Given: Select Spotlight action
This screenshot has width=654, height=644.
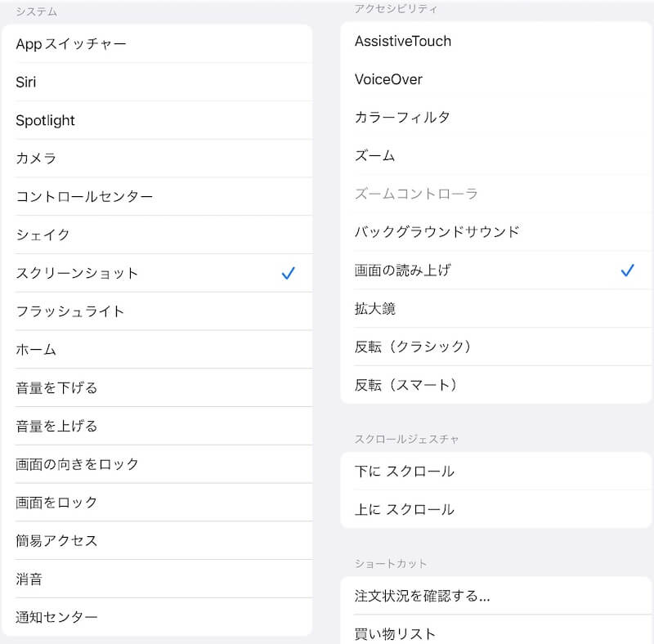Looking at the screenshot, I should click(157, 120).
